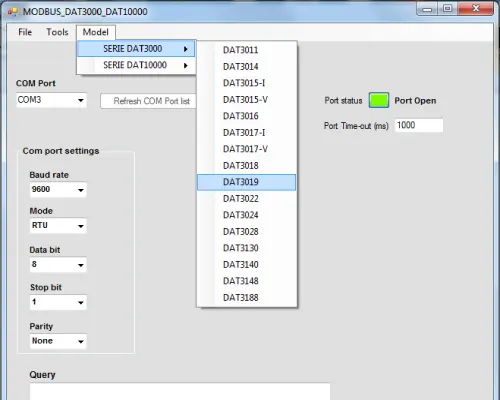Viewport: 500px width, 400px height.
Task: Select the DAT3015-I model
Action: (x=246, y=83)
